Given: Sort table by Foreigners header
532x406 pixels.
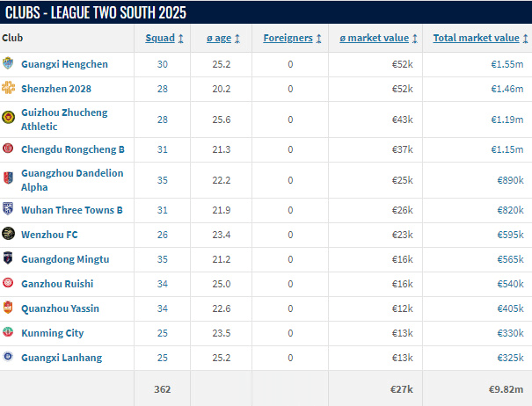Looking at the screenshot, I should [288, 38].
